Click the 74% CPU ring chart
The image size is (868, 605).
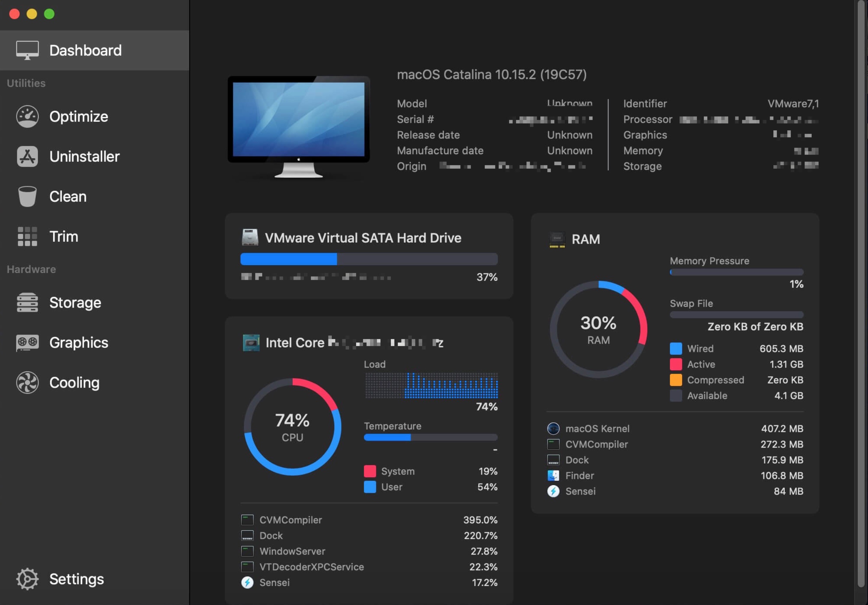[x=292, y=427]
